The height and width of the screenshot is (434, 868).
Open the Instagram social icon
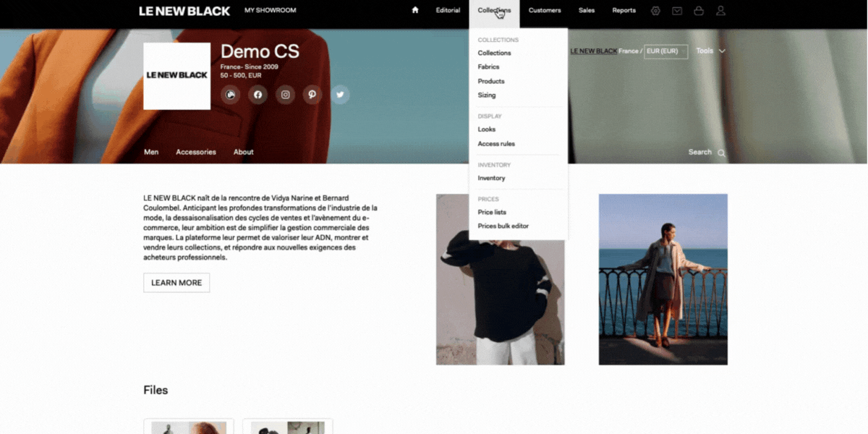pos(285,95)
